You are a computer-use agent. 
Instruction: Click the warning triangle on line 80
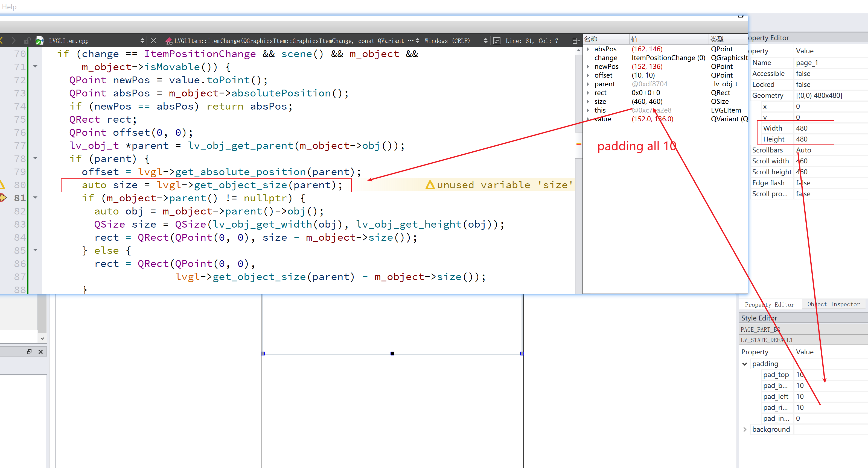(2, 184)
